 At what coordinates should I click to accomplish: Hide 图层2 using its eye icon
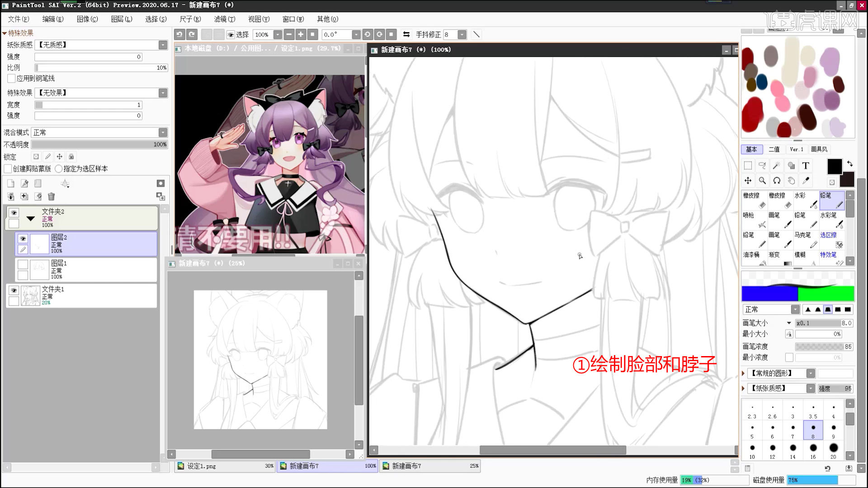coord(23,238)
